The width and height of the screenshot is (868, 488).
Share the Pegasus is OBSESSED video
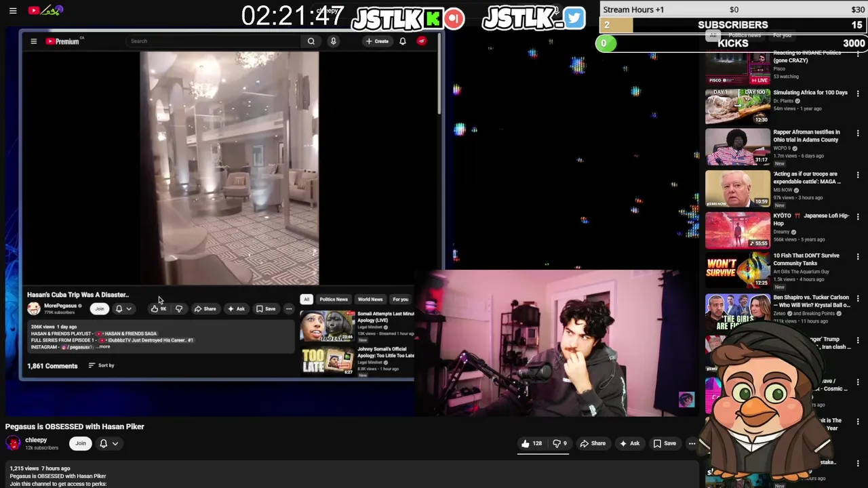(593, 443)
